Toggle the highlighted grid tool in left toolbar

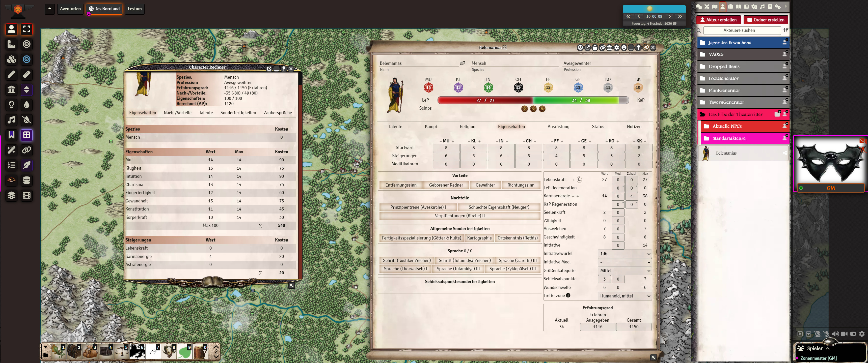[x=26, y=135]
